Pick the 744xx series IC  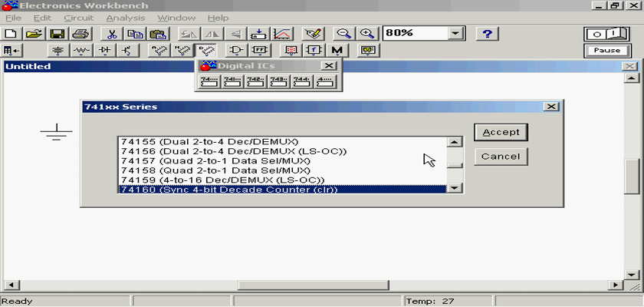tap(302, 81)
